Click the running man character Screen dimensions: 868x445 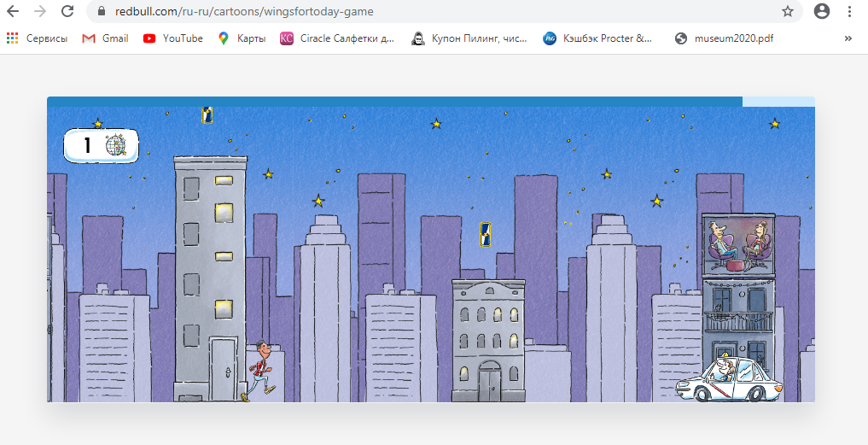(259, 371)
